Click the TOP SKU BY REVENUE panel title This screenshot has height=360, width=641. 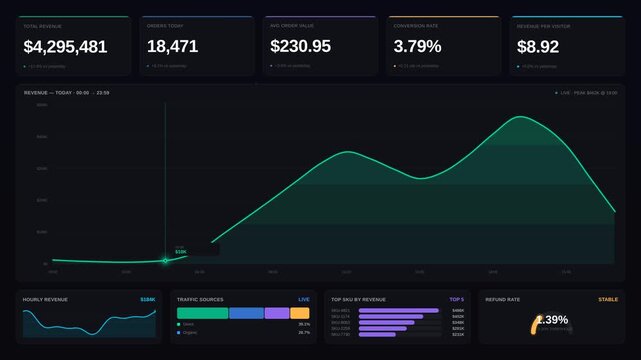[x=358, y=300]
